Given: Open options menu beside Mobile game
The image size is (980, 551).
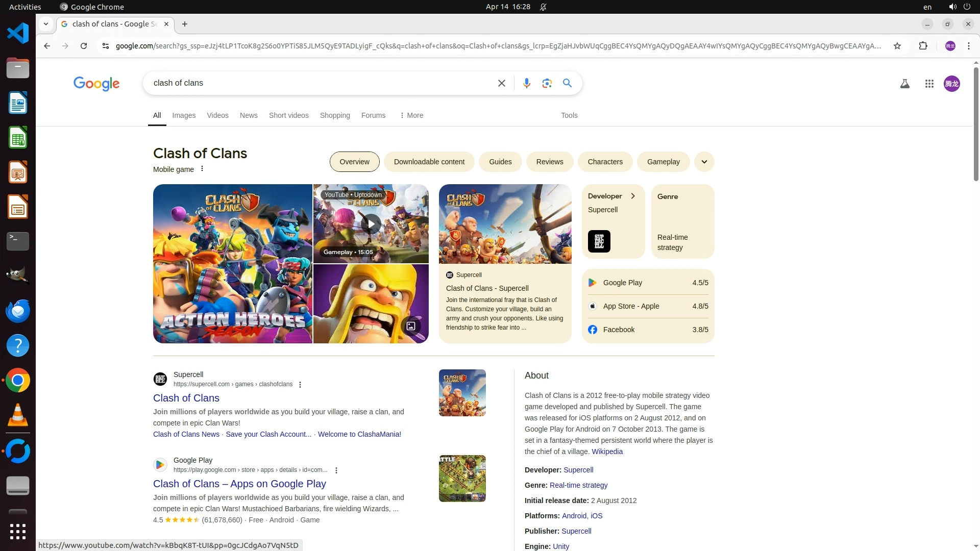Looking at the screenshot, I should [x=202, y=169].
